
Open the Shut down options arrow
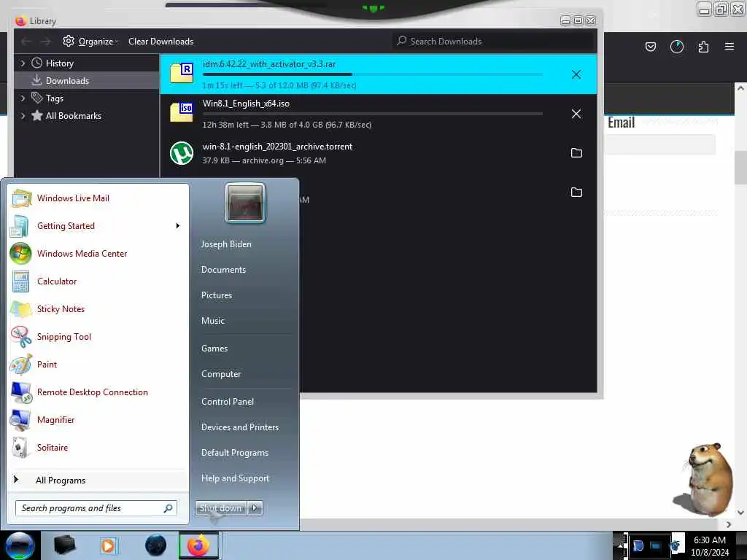pos(255,508)
